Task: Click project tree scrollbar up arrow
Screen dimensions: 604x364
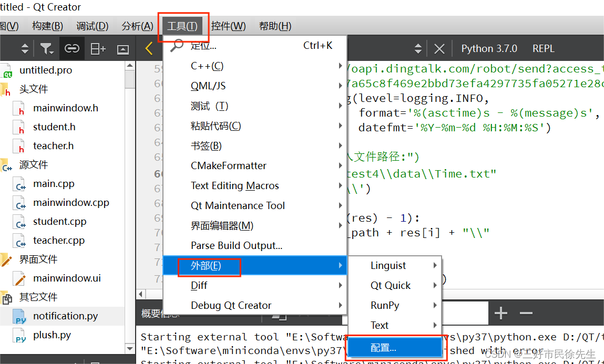Action: [130, 66]
